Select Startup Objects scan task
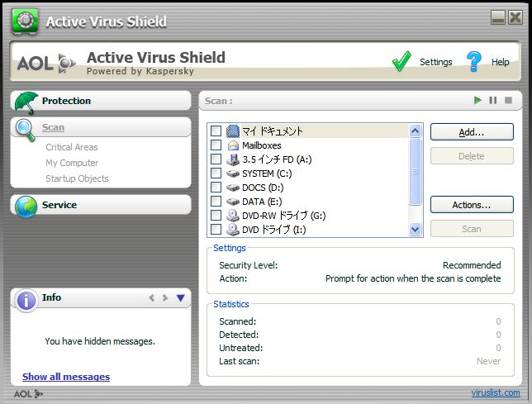Viewport: 532px width, 404px height. [77, 178]
